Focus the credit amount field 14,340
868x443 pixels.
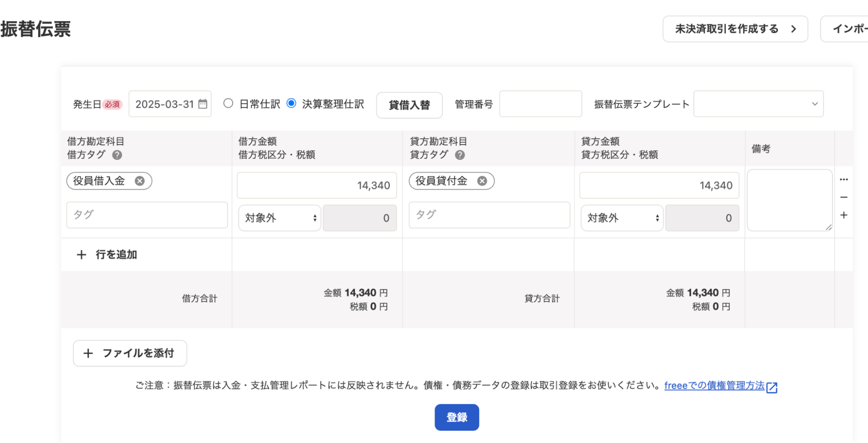click(659, 185)
